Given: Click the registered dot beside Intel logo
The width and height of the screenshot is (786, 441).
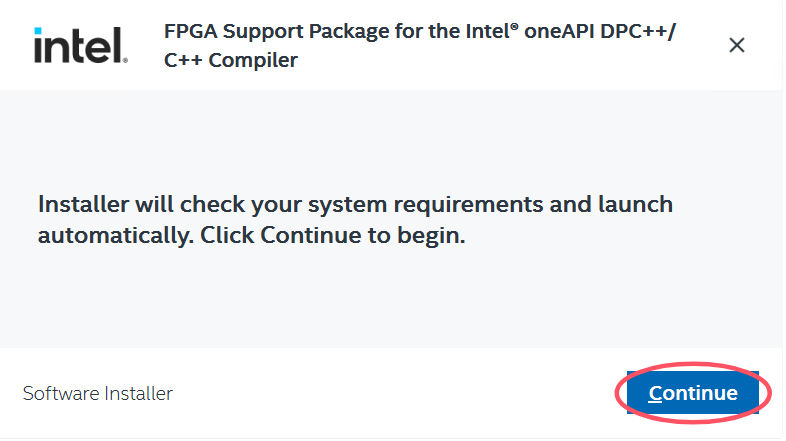Looking at the screenshot, I should pyautogui.click(x=125, y=61).
